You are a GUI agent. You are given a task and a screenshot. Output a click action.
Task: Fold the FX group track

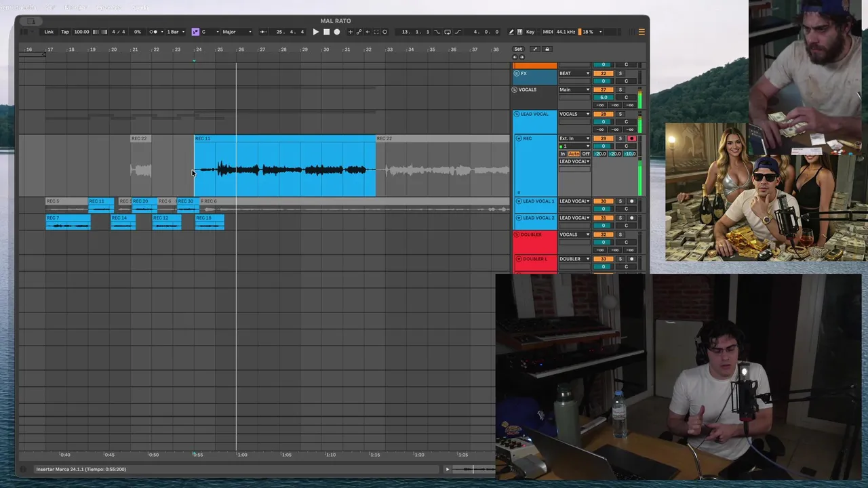tap(517, 73)
